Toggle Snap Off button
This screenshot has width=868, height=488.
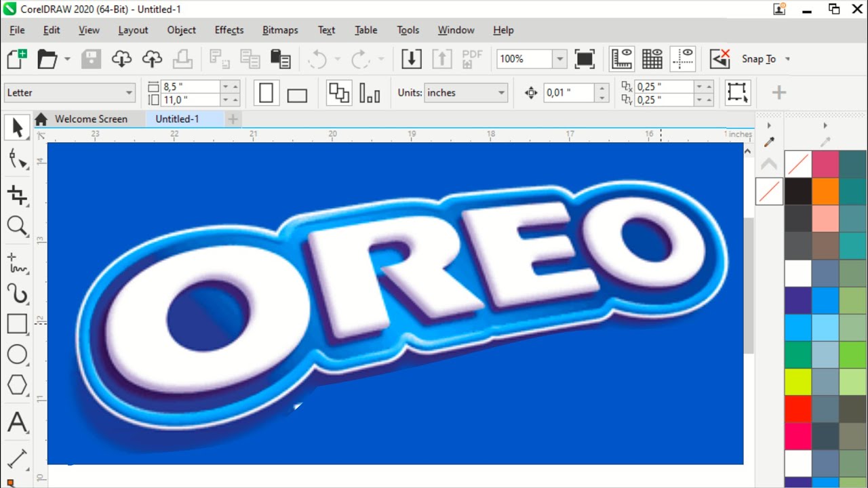[x=719, y=59]
